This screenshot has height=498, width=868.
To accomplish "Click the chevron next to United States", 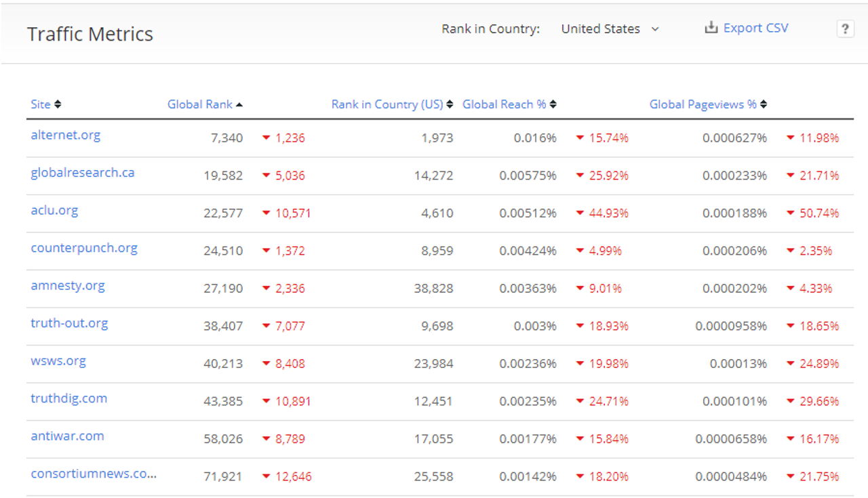I will (654, 29).
